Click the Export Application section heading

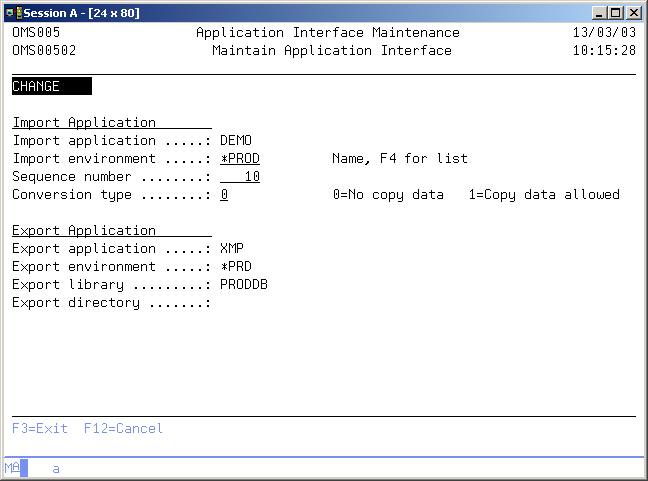coord(84,231)
